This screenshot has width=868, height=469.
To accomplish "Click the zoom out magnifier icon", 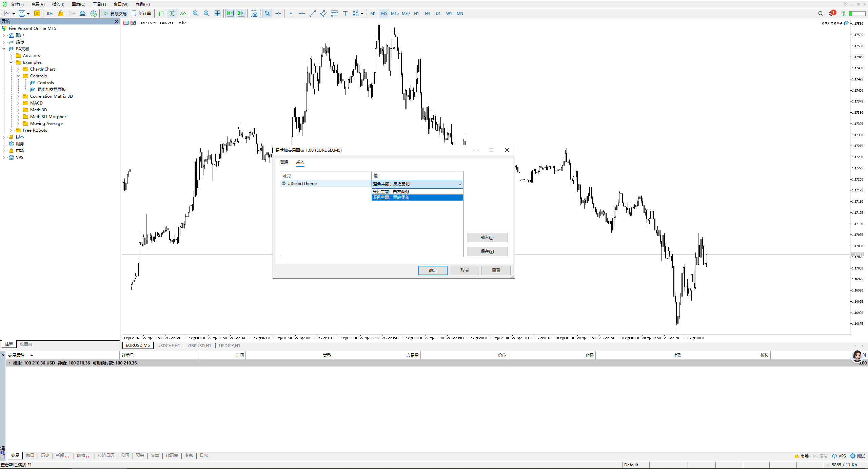I will pyautogui.click(x=206, y=14).
